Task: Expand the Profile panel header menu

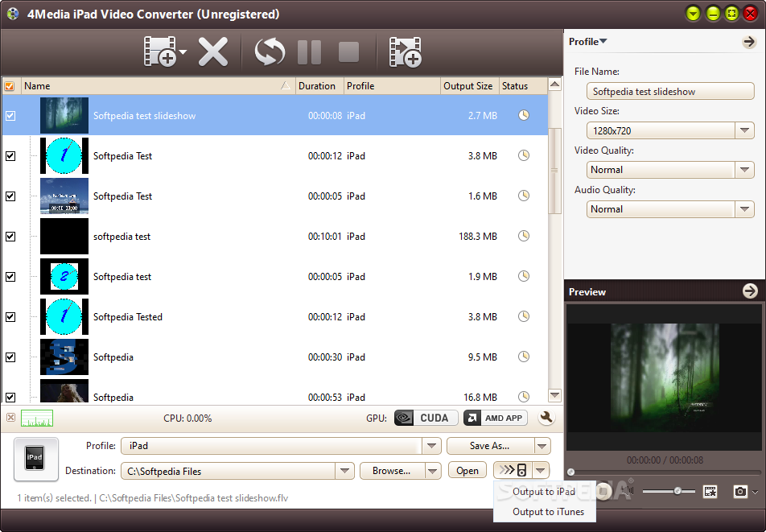Action: 587,42
